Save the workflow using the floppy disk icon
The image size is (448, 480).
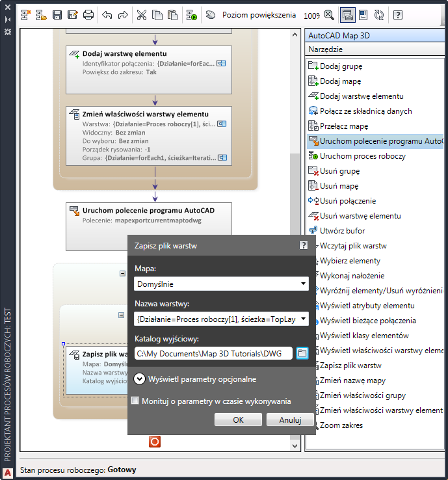(57, 15)
